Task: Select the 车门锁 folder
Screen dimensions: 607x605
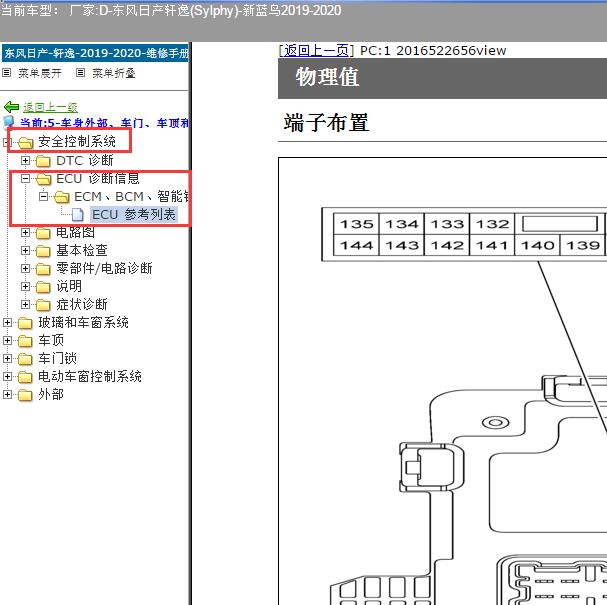Action: (x=57, y=358)
